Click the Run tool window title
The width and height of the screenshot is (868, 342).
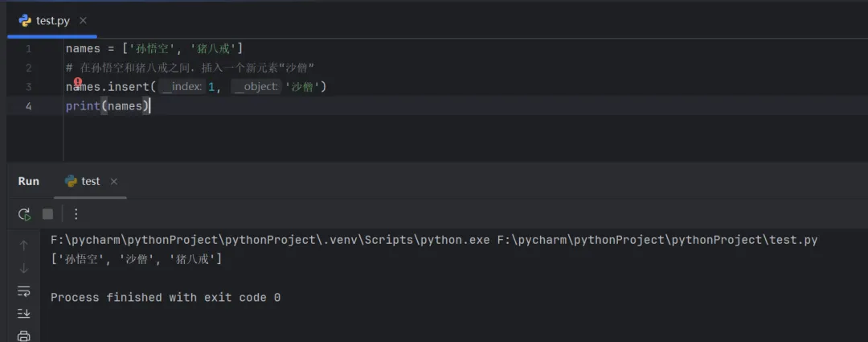[x=29, y=181]
